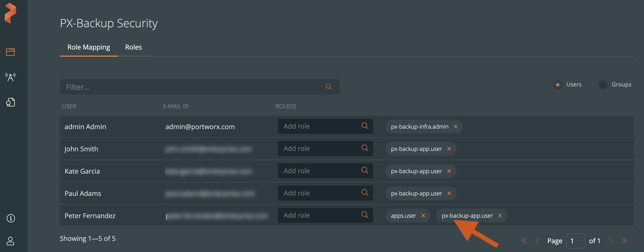Click the search icon in Filter bar
Image resolution: width=644 pixels, height=252 pixels.
(328, 87)
